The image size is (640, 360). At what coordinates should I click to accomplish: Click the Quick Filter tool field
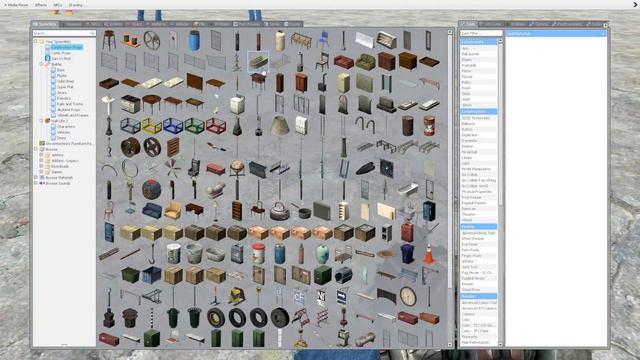coord(481,33)
